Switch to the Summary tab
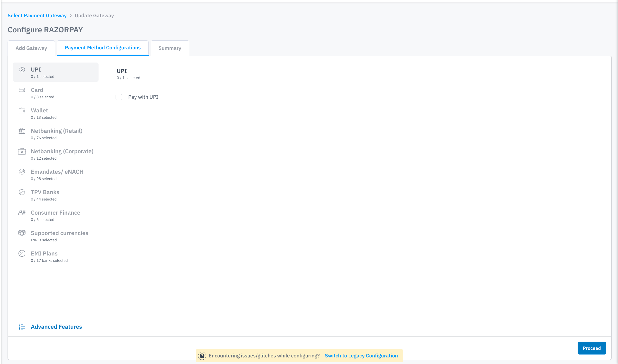The width and height of the screenshot is (618, 364). point(170,48)
